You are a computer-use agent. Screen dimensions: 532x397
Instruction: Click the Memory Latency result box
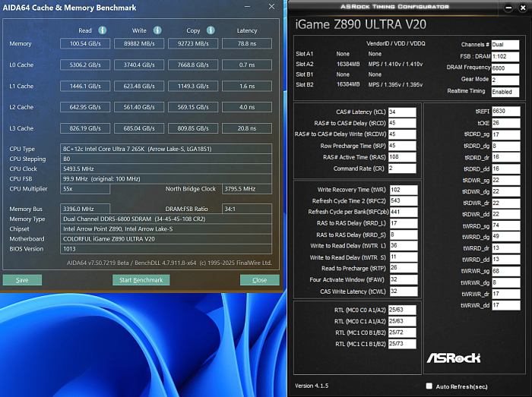[x=247, y=43]
